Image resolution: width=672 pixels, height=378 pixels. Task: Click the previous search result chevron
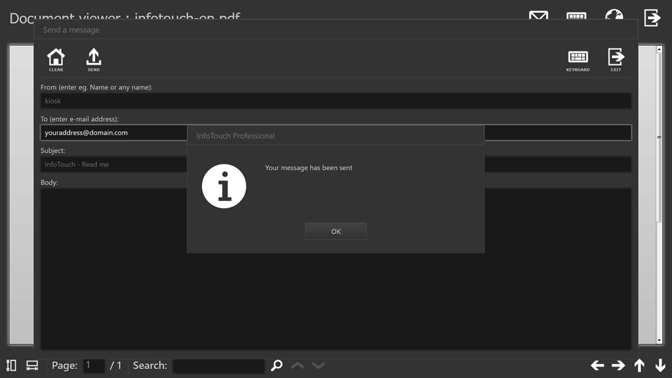click(x=297, y=366)
